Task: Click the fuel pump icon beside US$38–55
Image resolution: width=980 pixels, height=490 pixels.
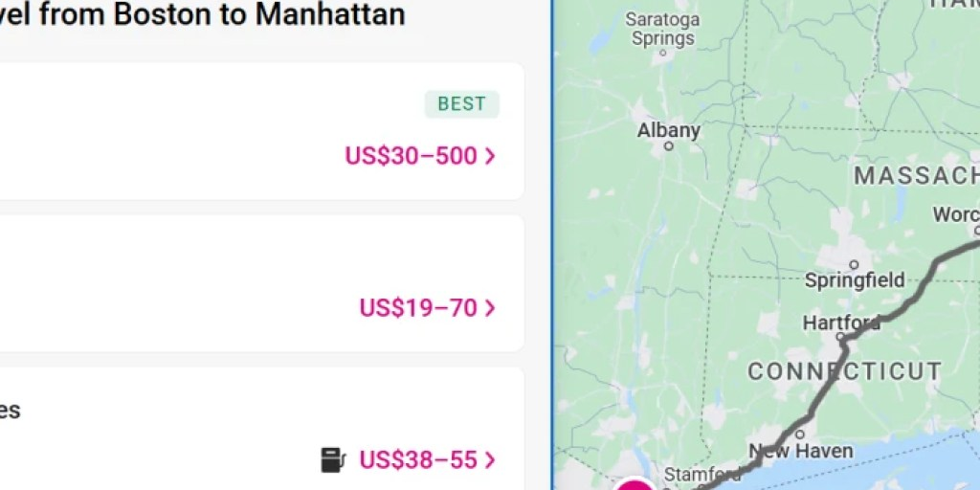Action: (333, 460)
